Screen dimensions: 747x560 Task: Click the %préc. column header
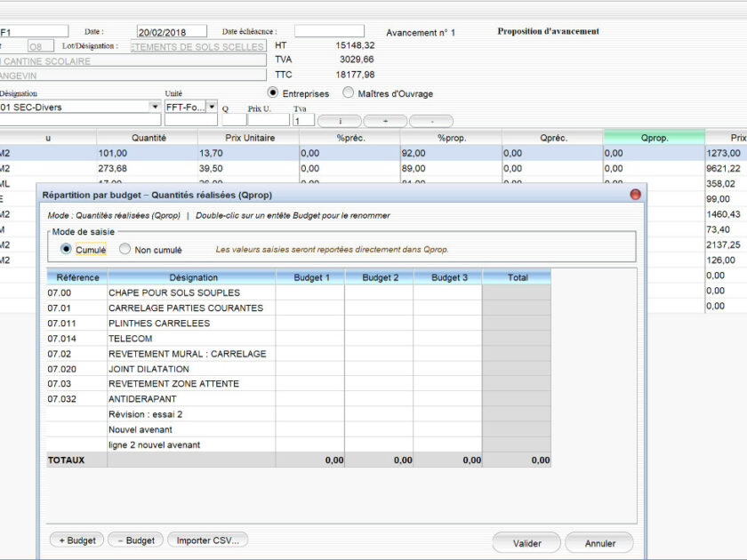tap(350, 138)
